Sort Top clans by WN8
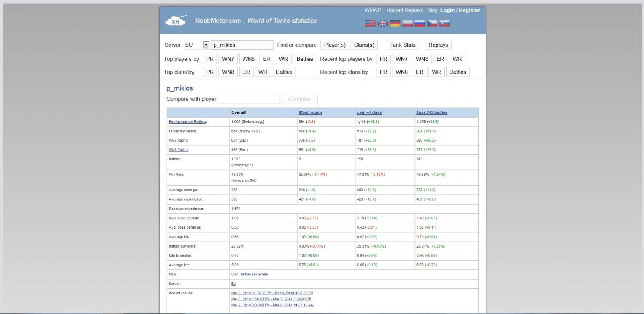The width and height of the screenshot is (644, 314). pyautogui.click(x=228, y=72)
